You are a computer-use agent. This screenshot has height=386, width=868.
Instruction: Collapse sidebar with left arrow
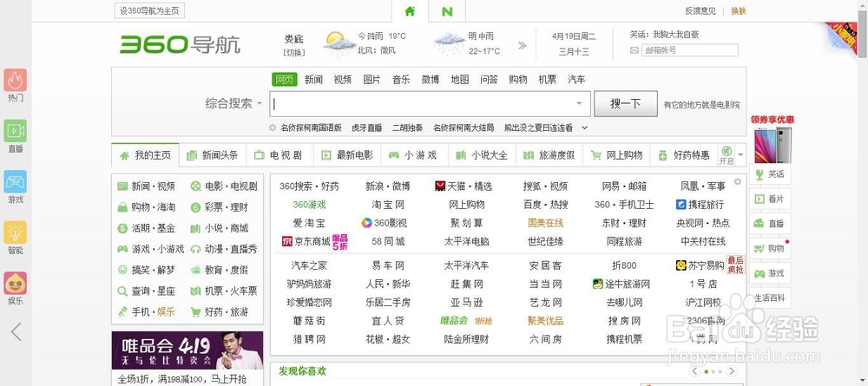pos(16,332)
